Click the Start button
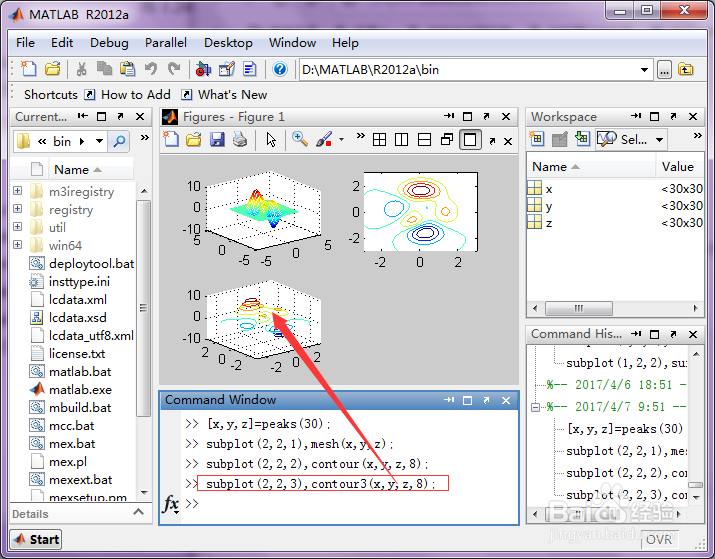Image resolution: width=715 pixels, height=559 pixels. [x=36, y=539]
